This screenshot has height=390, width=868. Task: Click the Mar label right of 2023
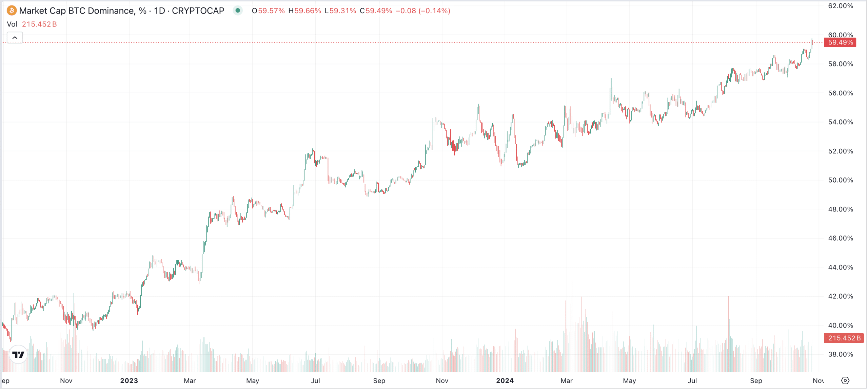pos(190,380)
